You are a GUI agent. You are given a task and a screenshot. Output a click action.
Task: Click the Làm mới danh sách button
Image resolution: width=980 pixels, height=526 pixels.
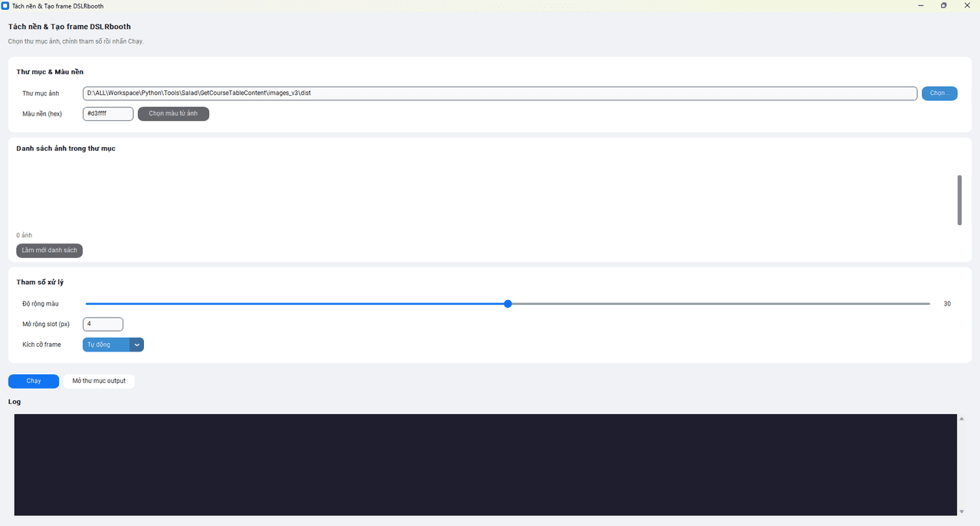point(50,250)
